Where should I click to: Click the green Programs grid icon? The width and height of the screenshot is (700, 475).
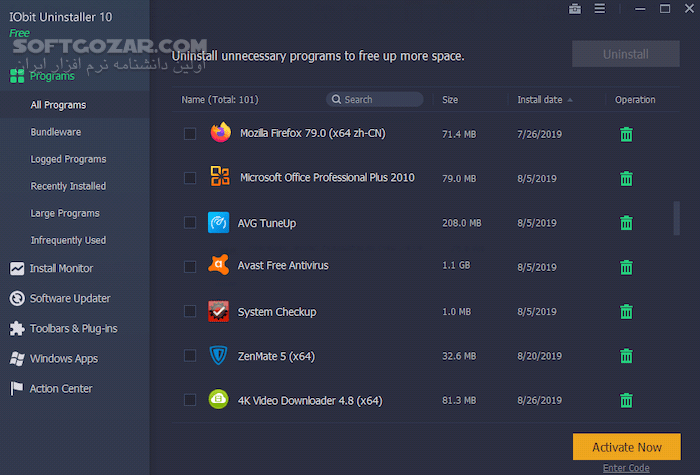(x=17, y=76)
